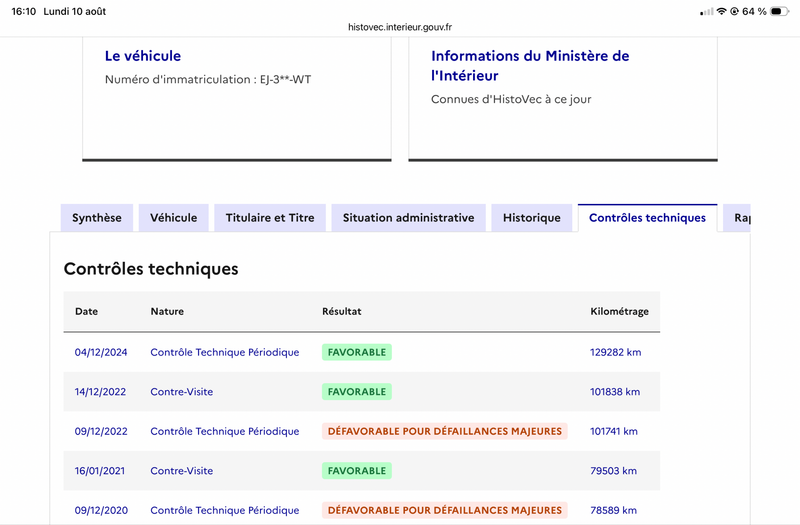
Task: Click Contre-Visite in the 16/01/2021 row
Action: 182,471
